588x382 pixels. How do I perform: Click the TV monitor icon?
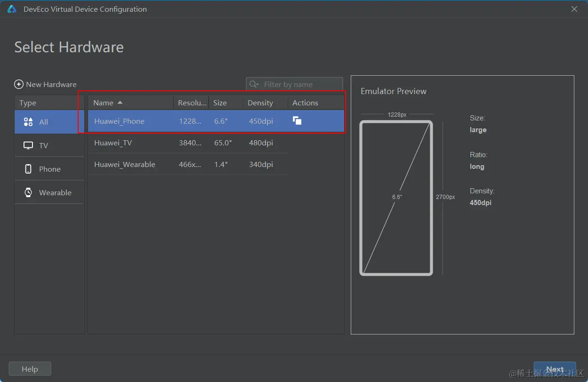(28, 145)
